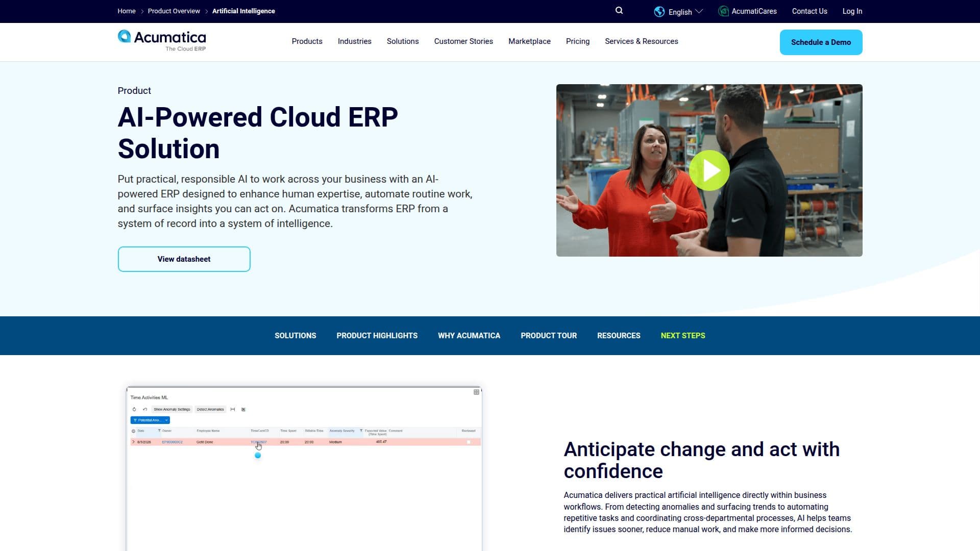Screen dimensions: 980x551
Task: Open the Industries menu
Action: 354,41
